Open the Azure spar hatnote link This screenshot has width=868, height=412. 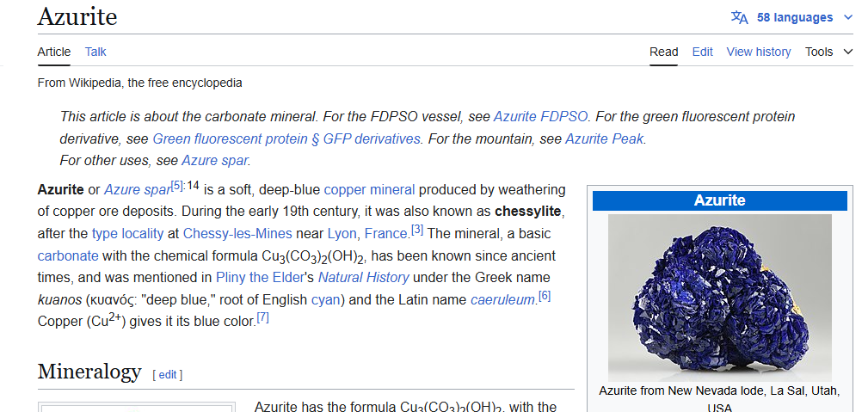[215, 161]
